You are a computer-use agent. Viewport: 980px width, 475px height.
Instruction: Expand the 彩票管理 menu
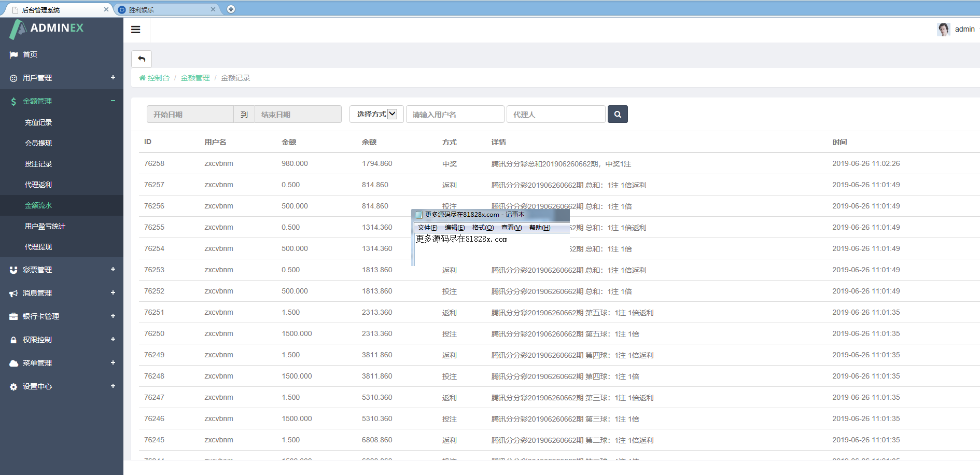(113, 270)
